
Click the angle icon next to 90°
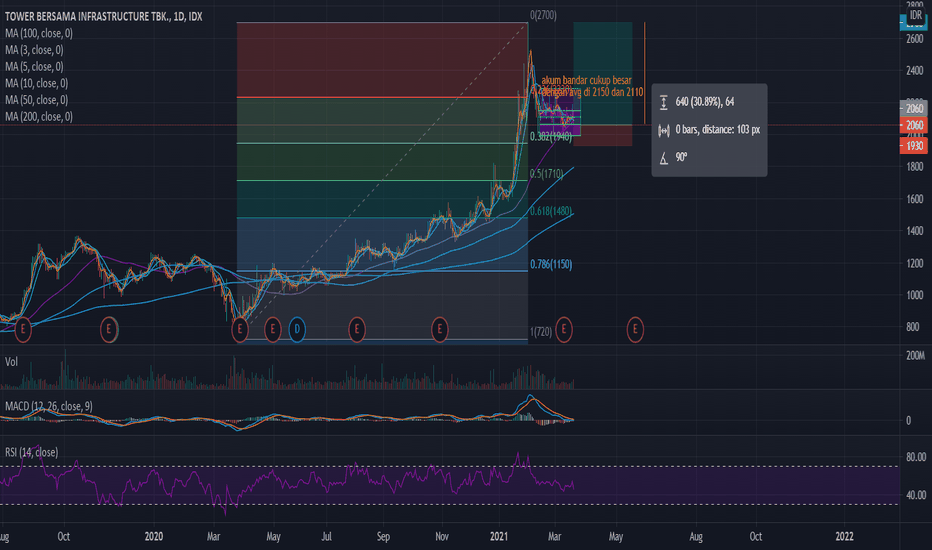[663, 158]
